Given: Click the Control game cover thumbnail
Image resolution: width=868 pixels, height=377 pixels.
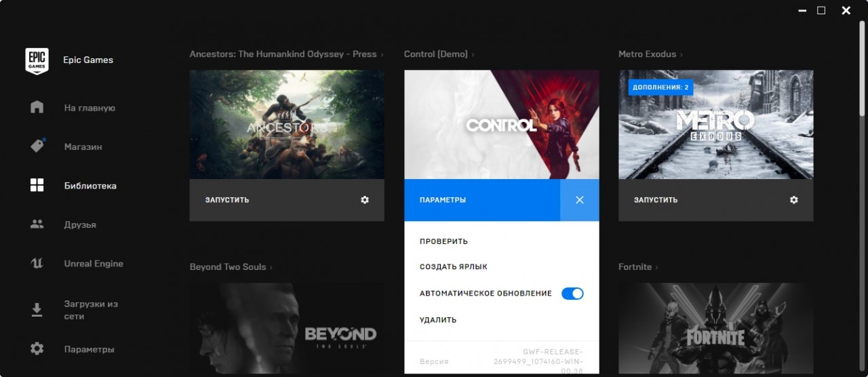Looking at the screenshot, I should tap(502, 125).
